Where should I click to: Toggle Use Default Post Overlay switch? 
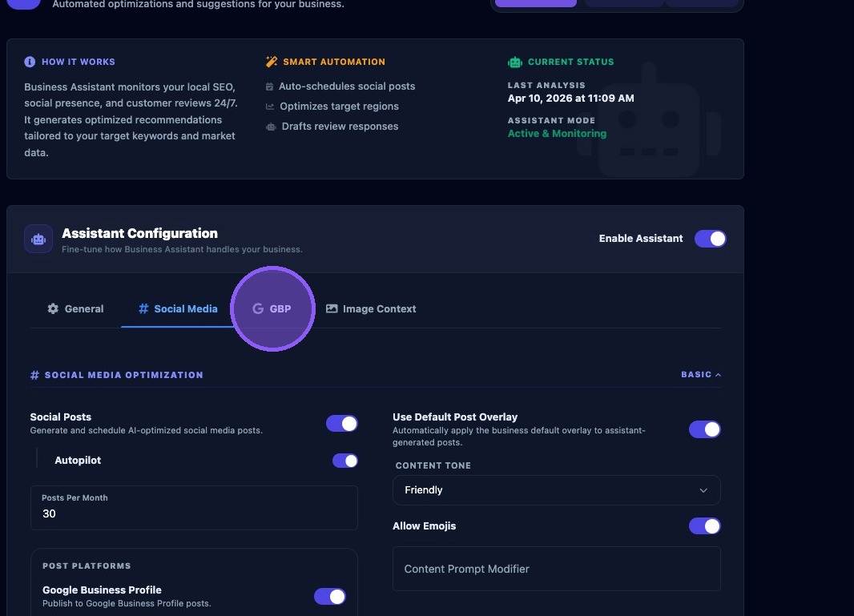click(705, 429)
